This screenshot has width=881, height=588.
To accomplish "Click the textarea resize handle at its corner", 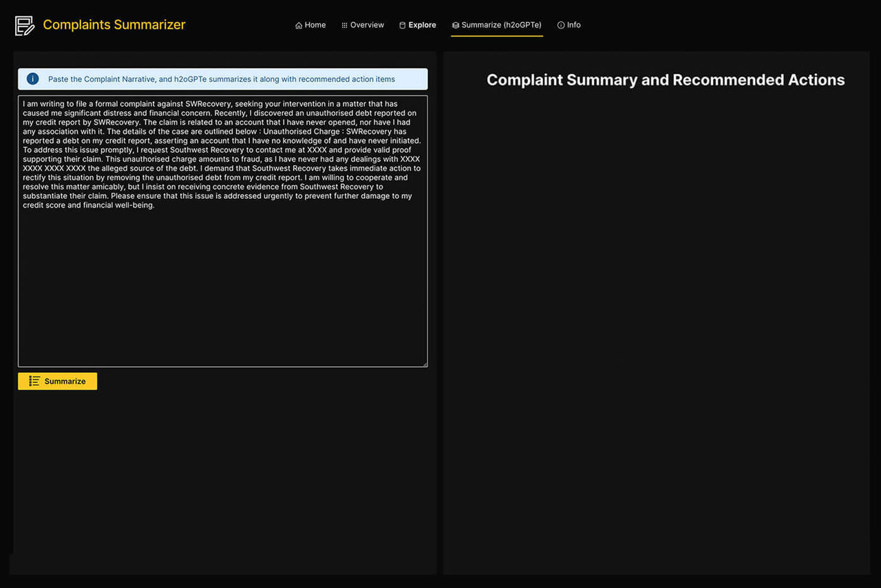I will (x=425, y=363).
